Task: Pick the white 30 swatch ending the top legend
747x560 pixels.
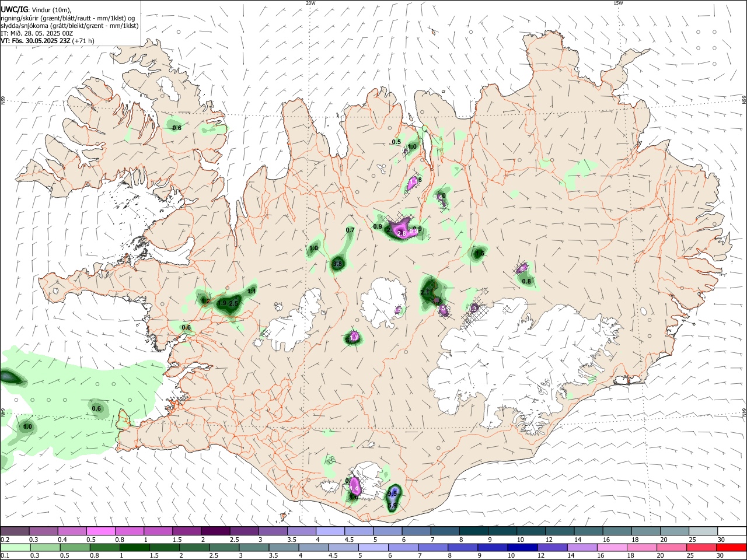Action: [x=732, y=531]
